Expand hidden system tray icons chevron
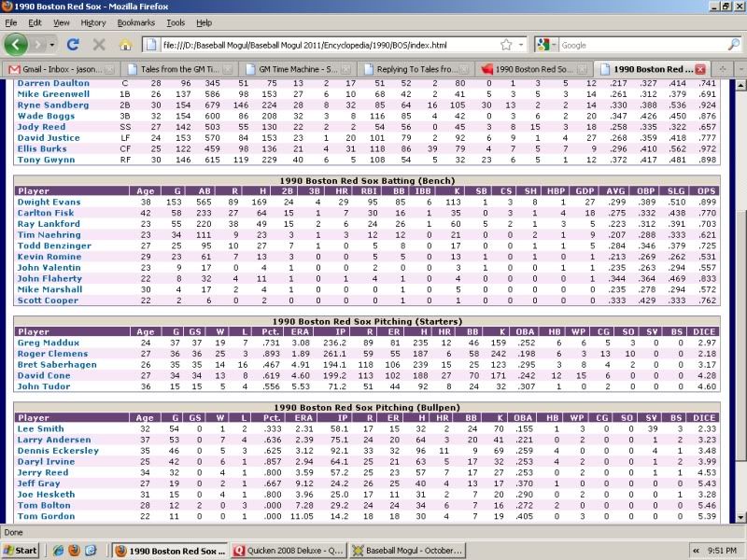The width and height of the screenshot is (747, 560). [696, 551]
